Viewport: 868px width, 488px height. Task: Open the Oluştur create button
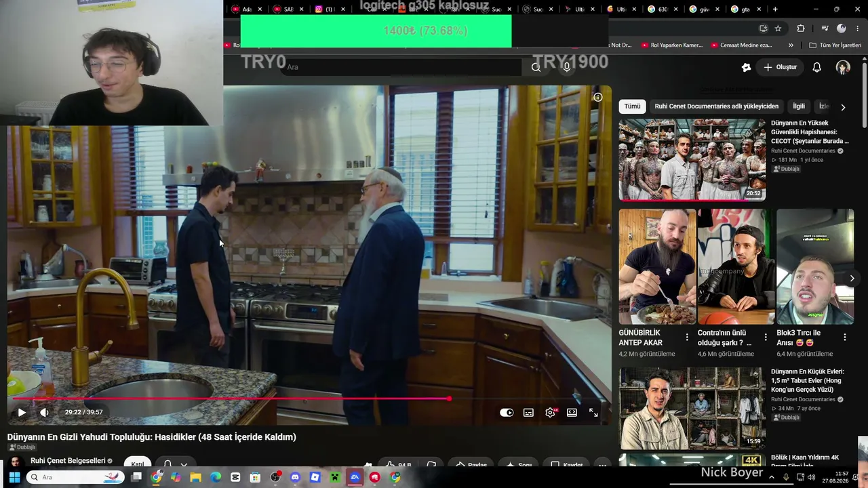(781, 67)
